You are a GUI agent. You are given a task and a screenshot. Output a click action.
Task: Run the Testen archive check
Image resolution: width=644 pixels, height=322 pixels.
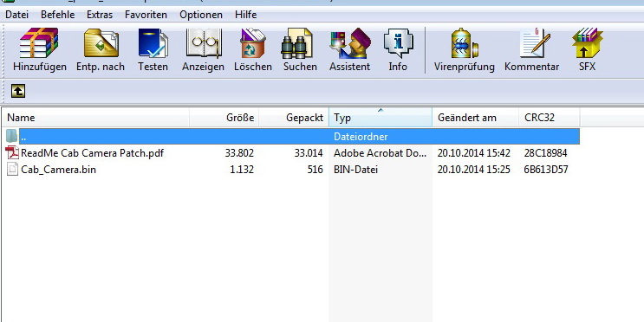[x=153, y=49]
